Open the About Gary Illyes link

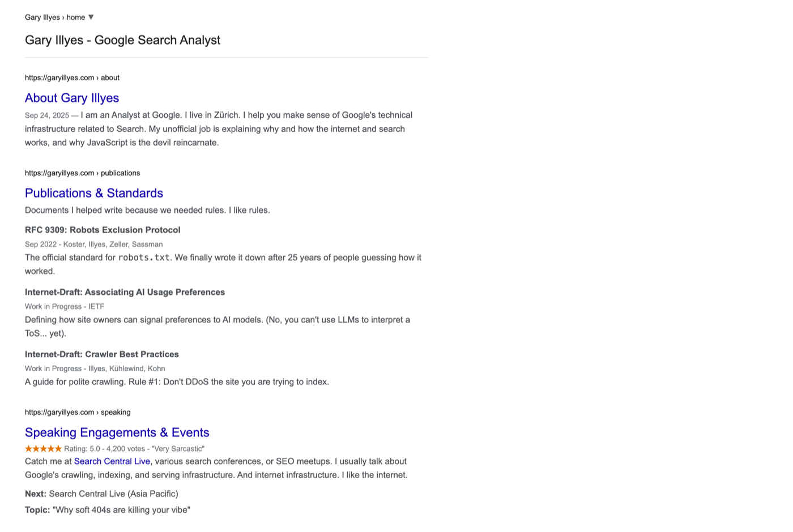click(x=72, y=98)
